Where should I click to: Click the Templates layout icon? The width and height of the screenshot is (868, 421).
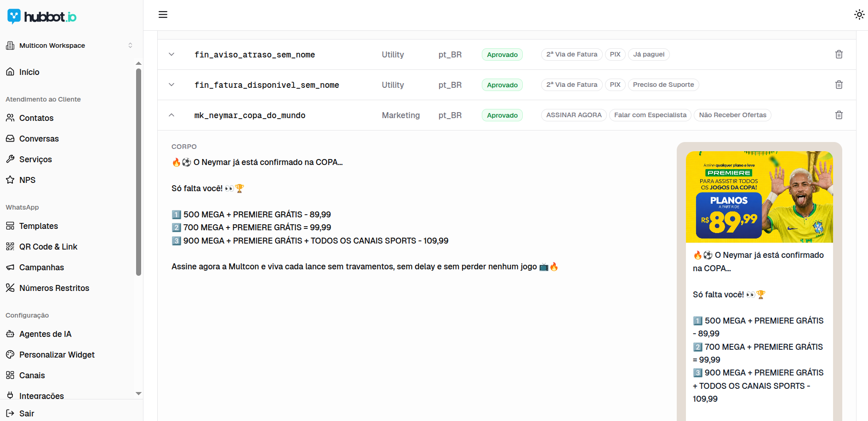(10, 226)
